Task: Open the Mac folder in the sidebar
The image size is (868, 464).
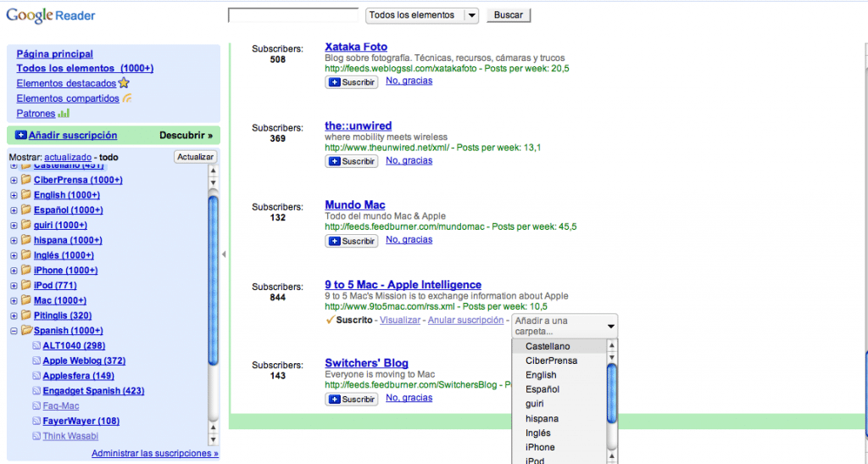Action: (x=60, y=300)
